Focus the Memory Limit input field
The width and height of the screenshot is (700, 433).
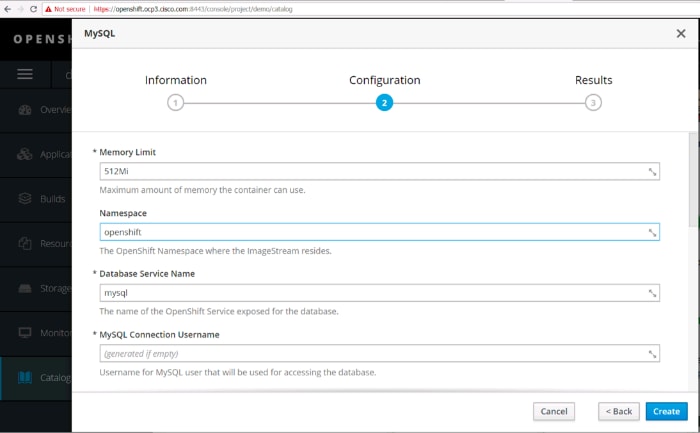(x=379, y=171)
